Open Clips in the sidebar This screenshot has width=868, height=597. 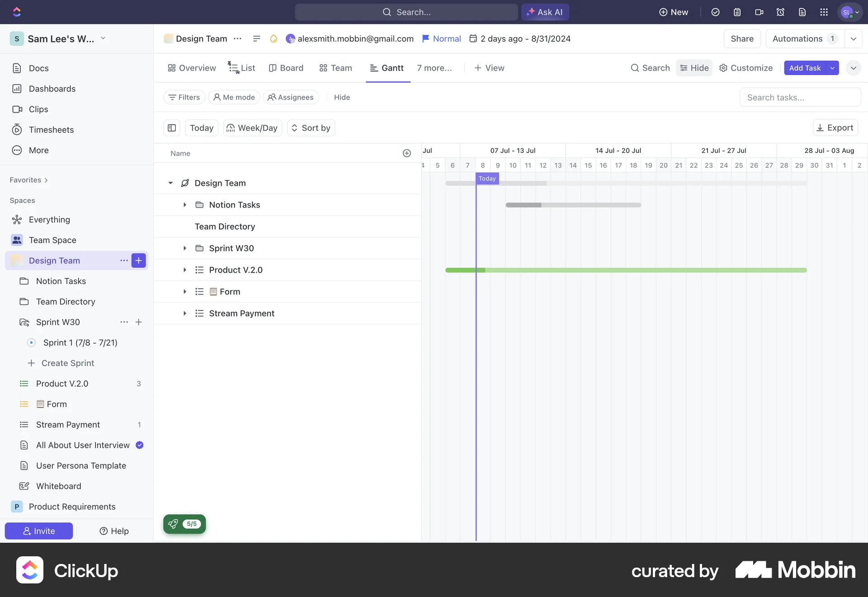coord(38,109)
